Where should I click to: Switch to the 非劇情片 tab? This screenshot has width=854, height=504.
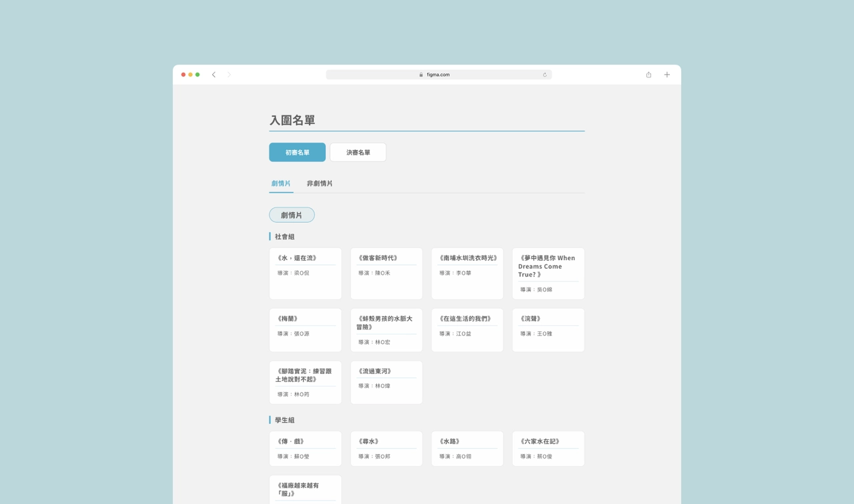click(x=320, y=183)
